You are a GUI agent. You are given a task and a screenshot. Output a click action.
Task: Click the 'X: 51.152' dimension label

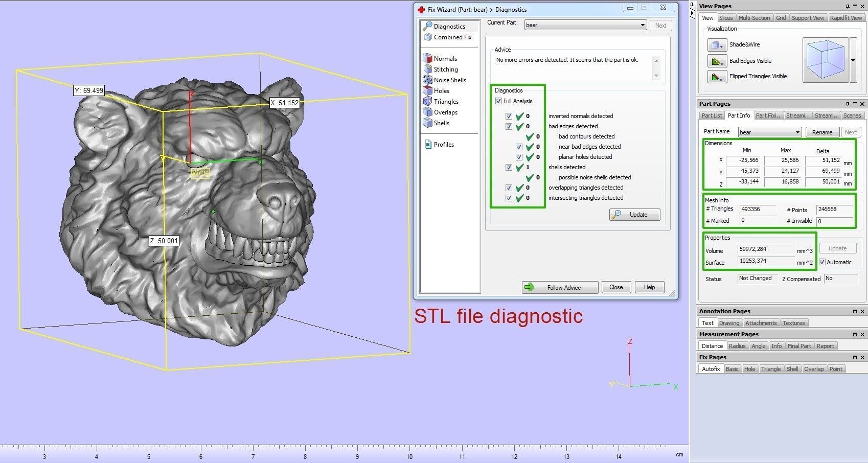click(x=285, y=103)
